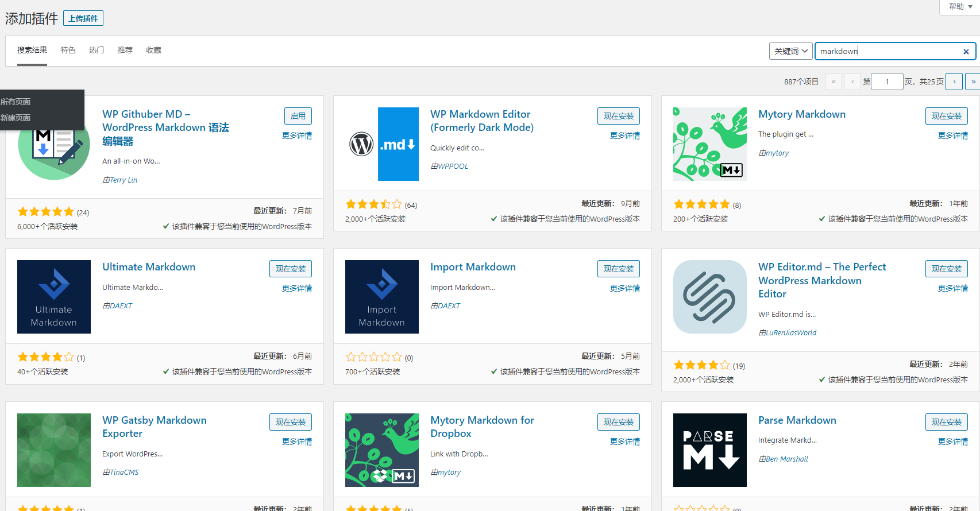Viewport: 980px width, 511px height.
Task: Open Mytory Markdown title link
Action: pos(802,114)
